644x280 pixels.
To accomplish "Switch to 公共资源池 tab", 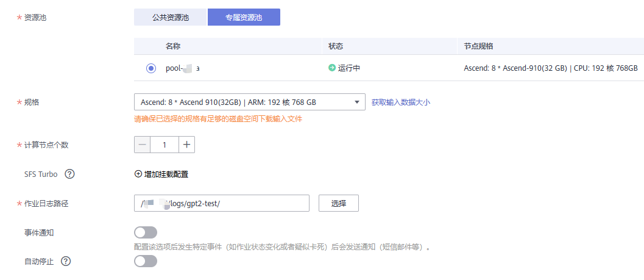I will point(170,17).
